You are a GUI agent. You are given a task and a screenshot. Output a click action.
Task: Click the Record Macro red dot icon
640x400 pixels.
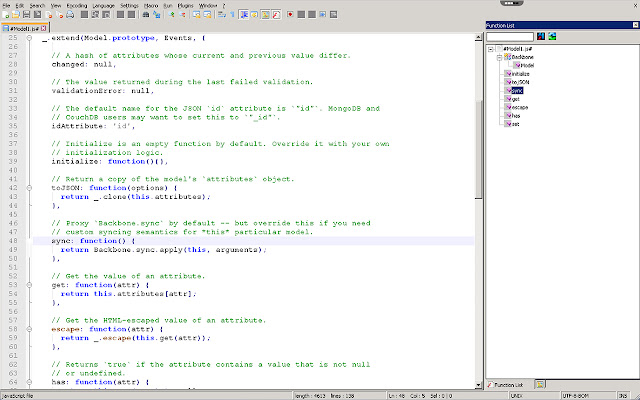pos(290,15)
